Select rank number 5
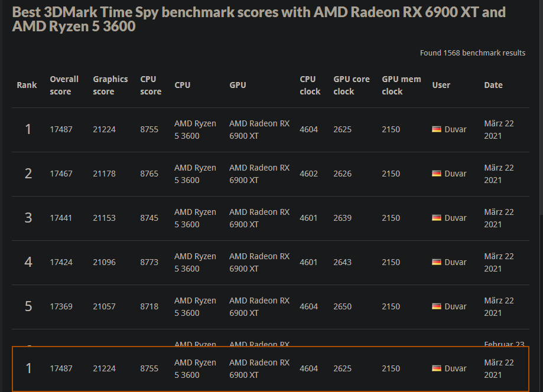The width and height of the screenshot is (543, 392). [x=28, y=306]
